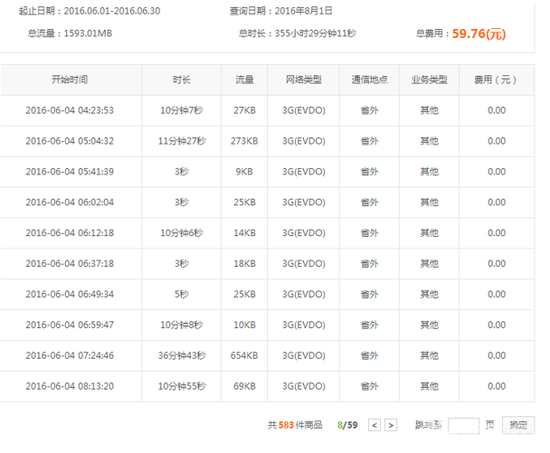Select the 费用（元） column header
The height and width of the screenshot is (453, 550).
(x=497, y=80)
